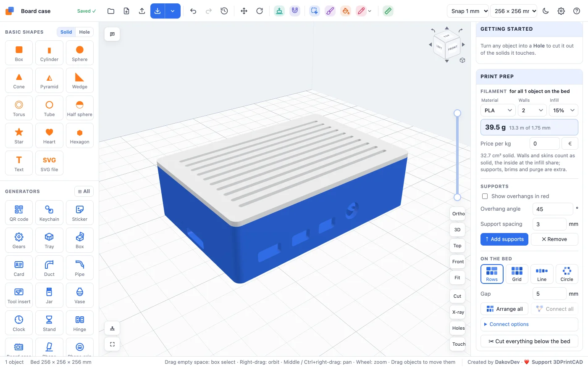Add a Heart shape
The width and height of the screenshot is (588, 368).
click(49, 135)
